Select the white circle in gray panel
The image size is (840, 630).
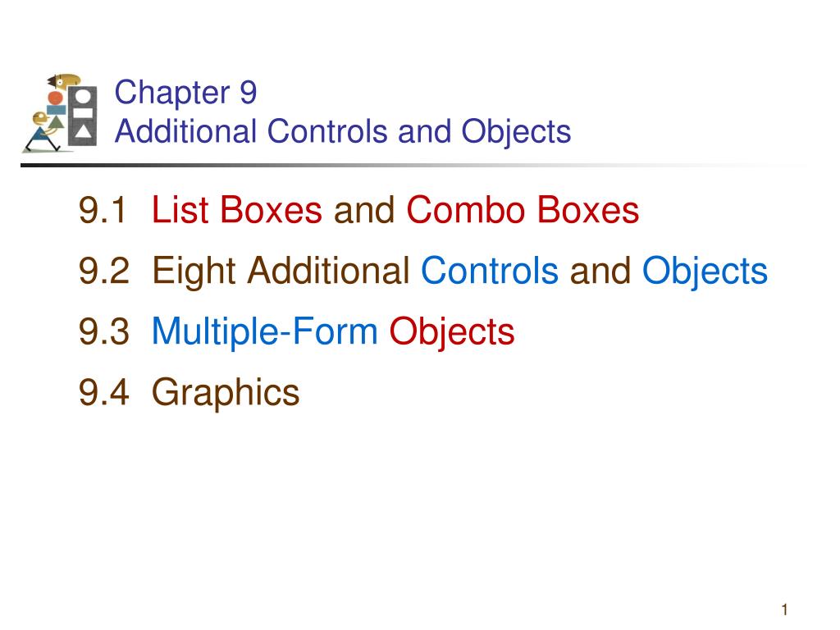pos(83,97)
